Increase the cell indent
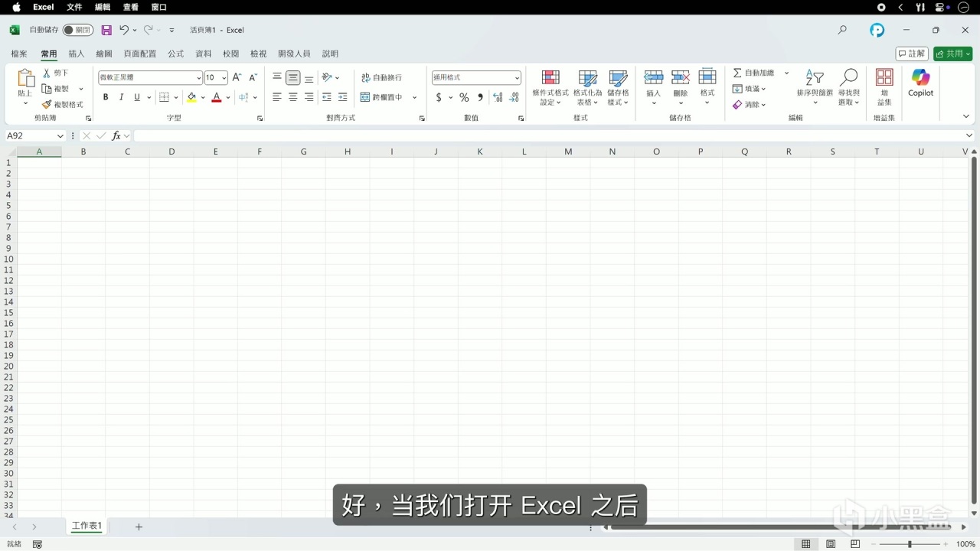Image resolution: width=980 pixels, height=551 pixels. click(342, 97)
